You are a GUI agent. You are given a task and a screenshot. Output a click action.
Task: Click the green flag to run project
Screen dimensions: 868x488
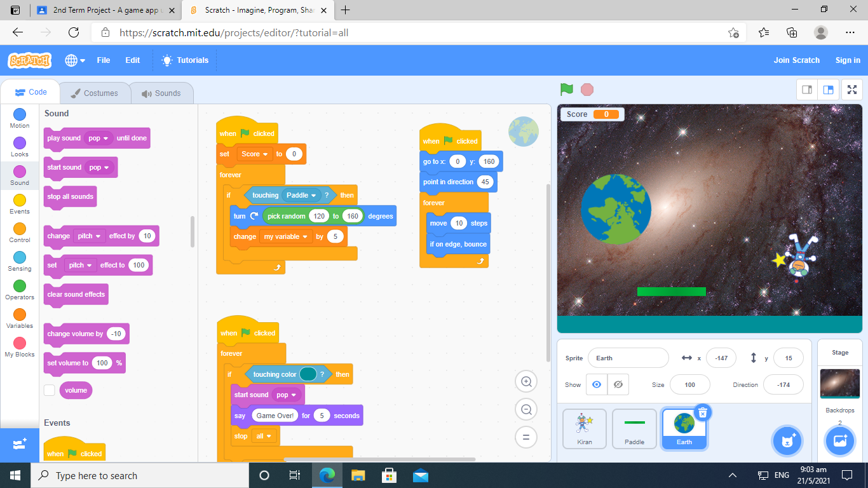click(567, 90)
